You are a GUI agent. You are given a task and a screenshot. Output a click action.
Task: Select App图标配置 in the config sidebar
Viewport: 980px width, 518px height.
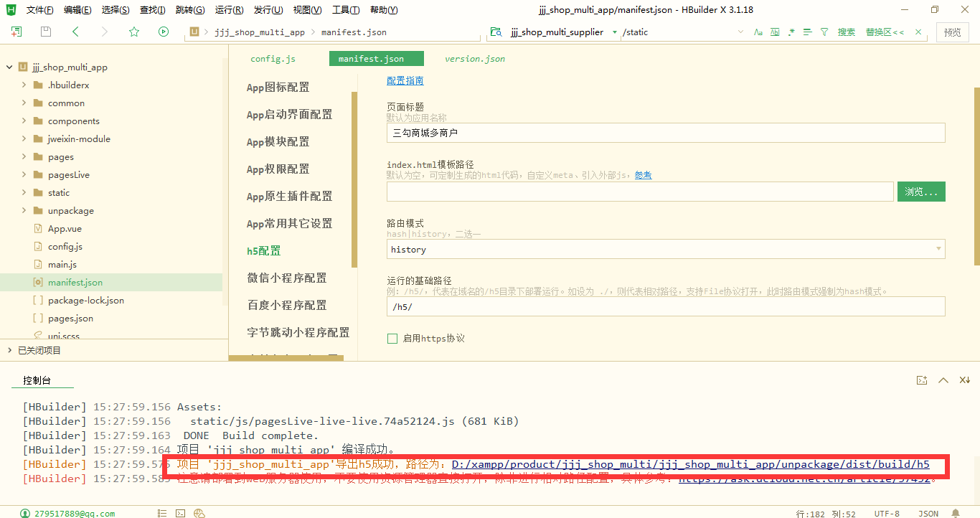[x=278, y=88]
